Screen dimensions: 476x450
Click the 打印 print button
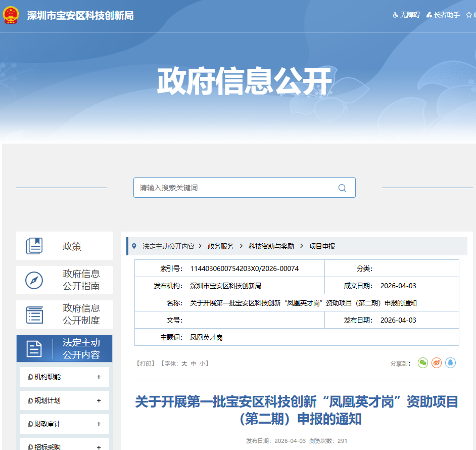pyautogui.click(x=146, y=363)
